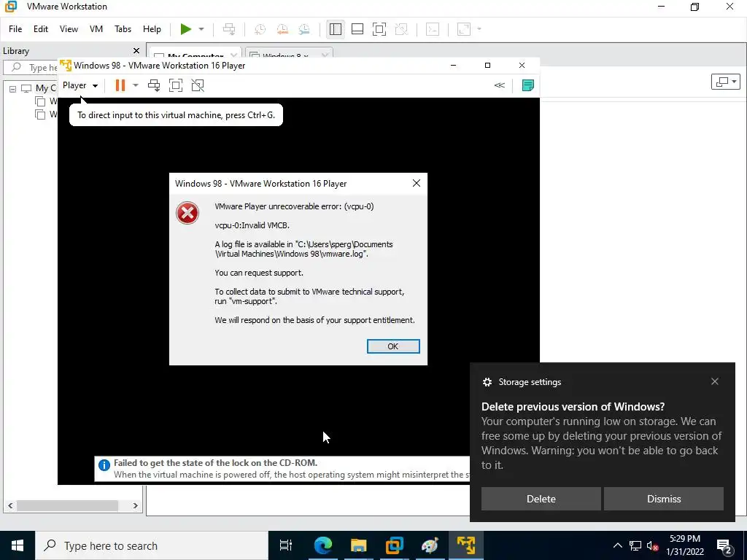This screenshot has height=560, width=747.
Task: Click the network icon in the system tray
Action: click(x=635, y=545)
